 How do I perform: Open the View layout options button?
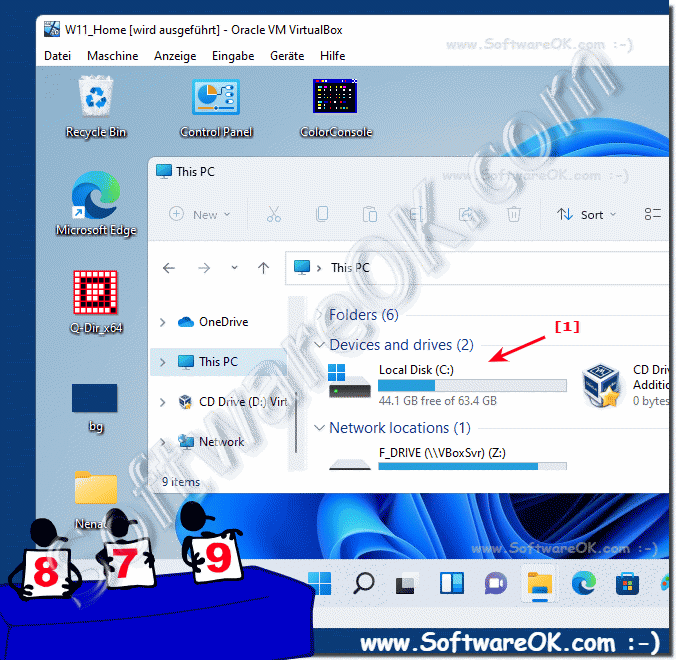tap(652, 214)
